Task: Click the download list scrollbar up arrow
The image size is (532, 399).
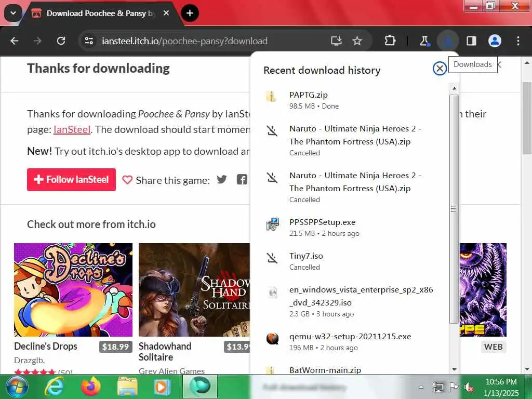Action: 454,88
